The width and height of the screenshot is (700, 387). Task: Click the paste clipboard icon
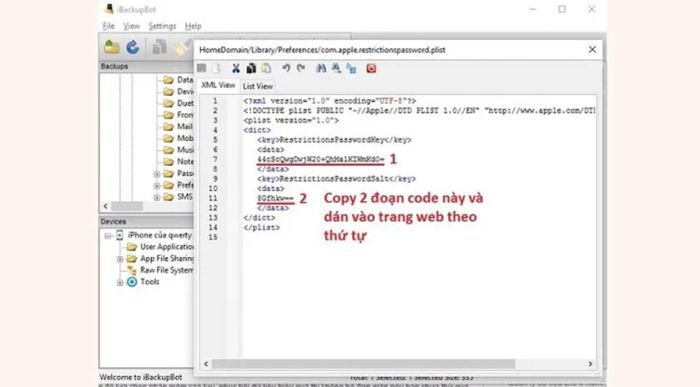[267, 68]
